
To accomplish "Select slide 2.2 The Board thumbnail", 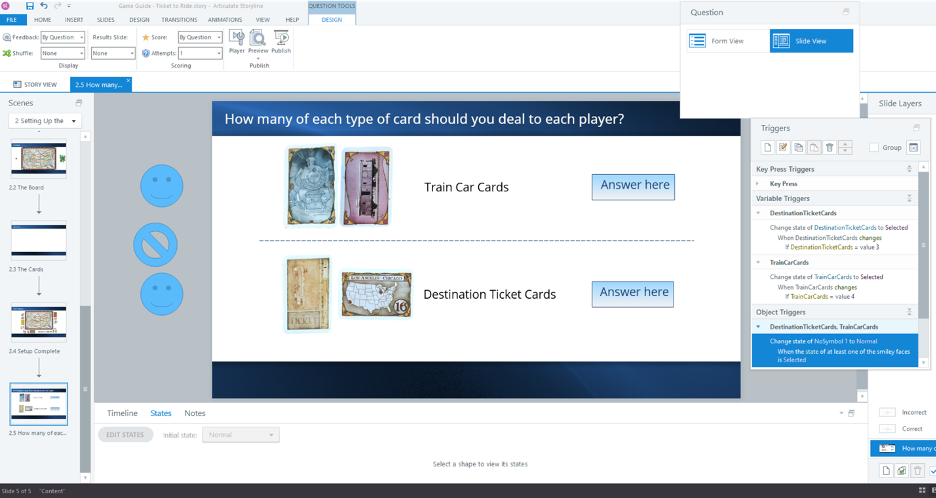I will [x=39, y=158].
